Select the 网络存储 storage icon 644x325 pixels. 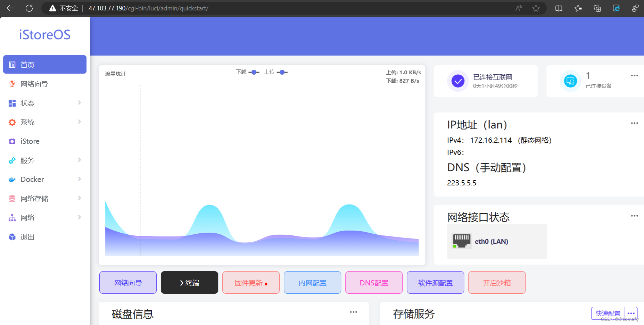coord(12,198)
